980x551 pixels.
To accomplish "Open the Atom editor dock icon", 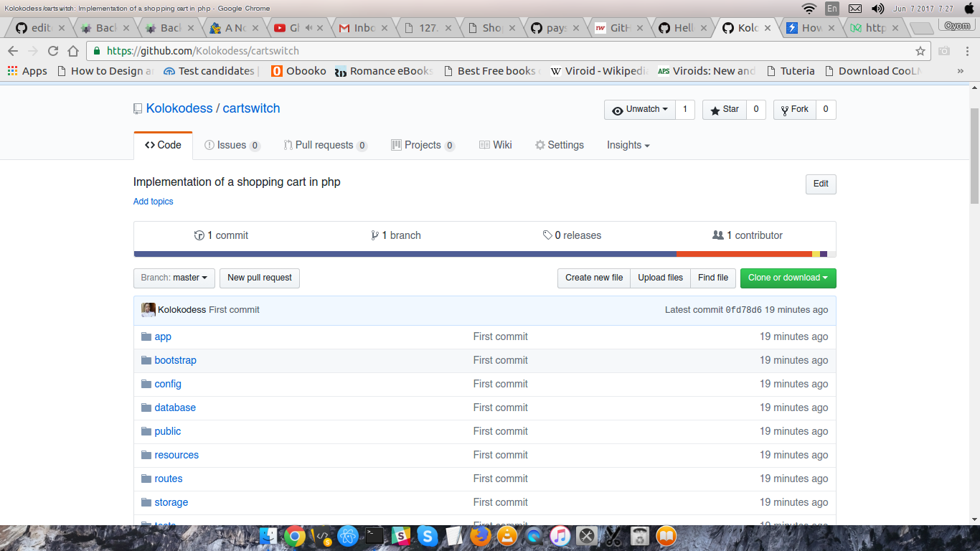I will click(x=348, y=536).
